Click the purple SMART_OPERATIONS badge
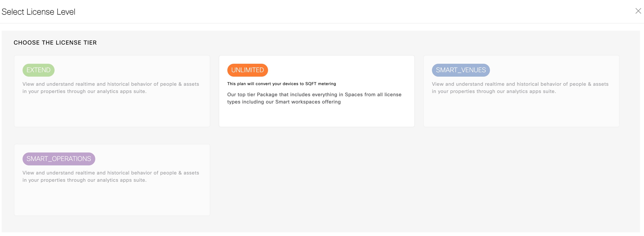644x236 pixels. tap(59, 159)
